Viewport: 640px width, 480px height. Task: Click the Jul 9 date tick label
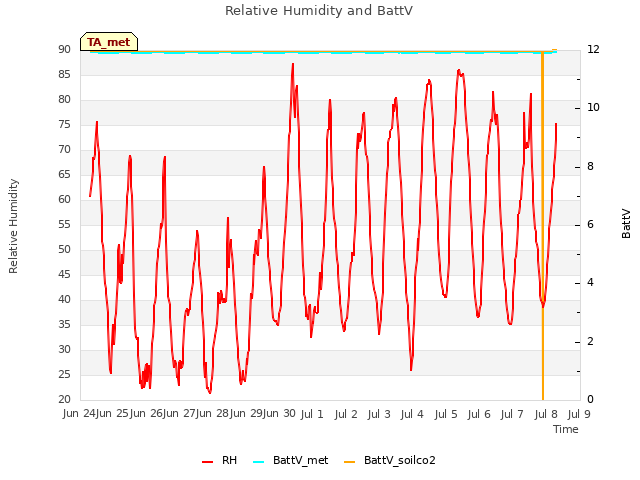tap(579, 414)
